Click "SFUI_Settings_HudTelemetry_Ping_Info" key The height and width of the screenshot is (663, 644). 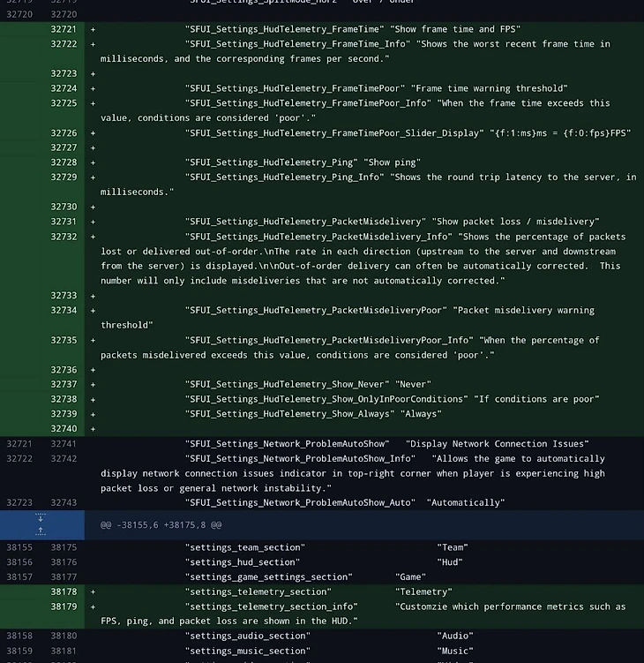pyautogui.click(x=284, y=177)
